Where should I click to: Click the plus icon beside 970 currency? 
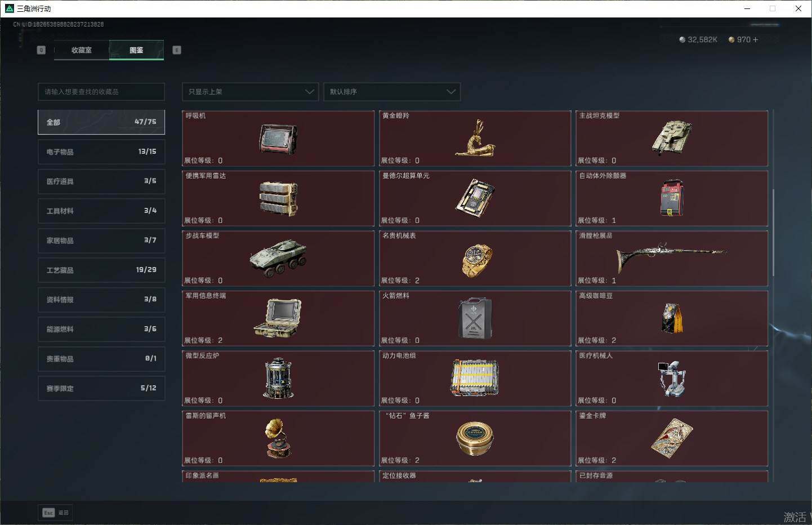click(755, 40)
